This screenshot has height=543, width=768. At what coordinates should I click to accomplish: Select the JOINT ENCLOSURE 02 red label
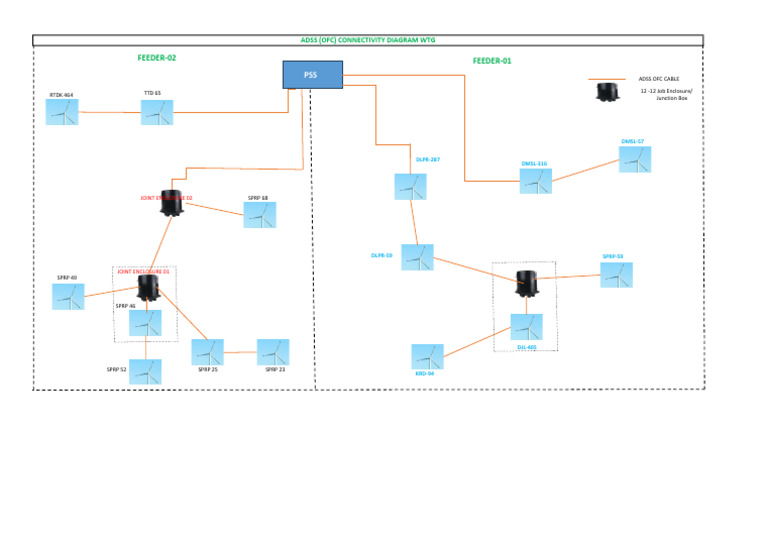pyautogui.click(x=166, y=198)
